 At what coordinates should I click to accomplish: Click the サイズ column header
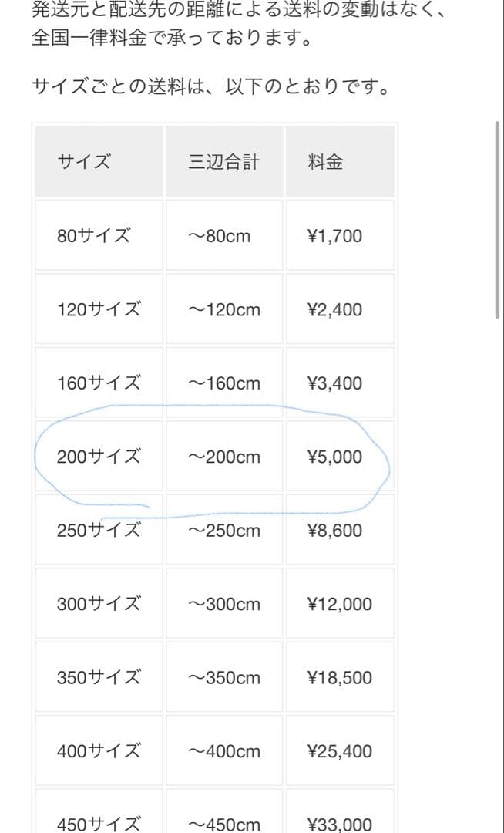tap(84, 162)
